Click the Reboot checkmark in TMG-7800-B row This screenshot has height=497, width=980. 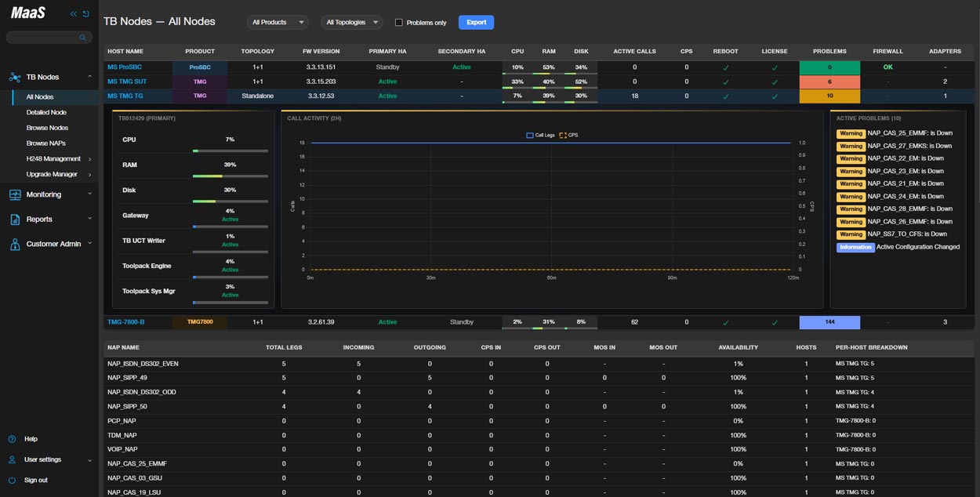pos(725,322)
